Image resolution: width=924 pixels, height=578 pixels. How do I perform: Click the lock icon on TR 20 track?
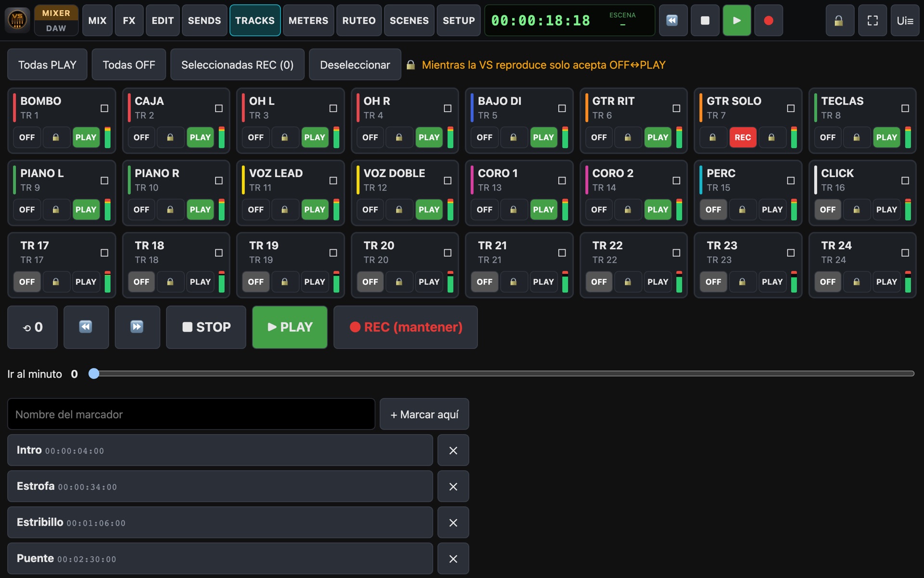[x=399, y=282]
